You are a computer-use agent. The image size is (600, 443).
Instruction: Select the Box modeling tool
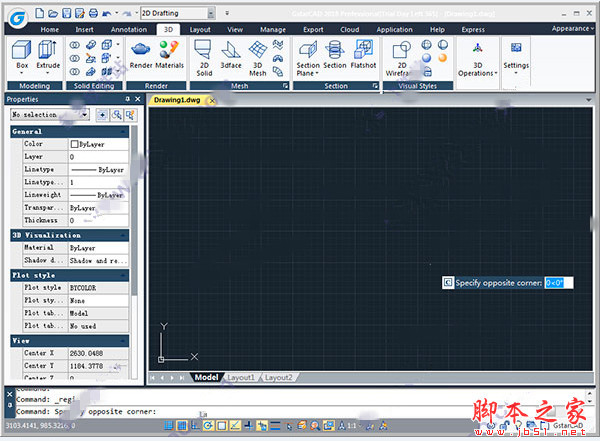pos(22,55)
